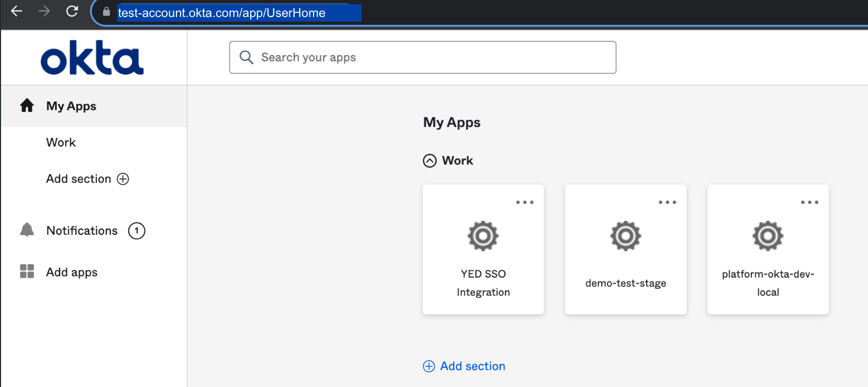Image resolution: width=868 pixels, height=387 pixels.
Task: Open Notifications in the sidebar
Action: tap(82, 231)
